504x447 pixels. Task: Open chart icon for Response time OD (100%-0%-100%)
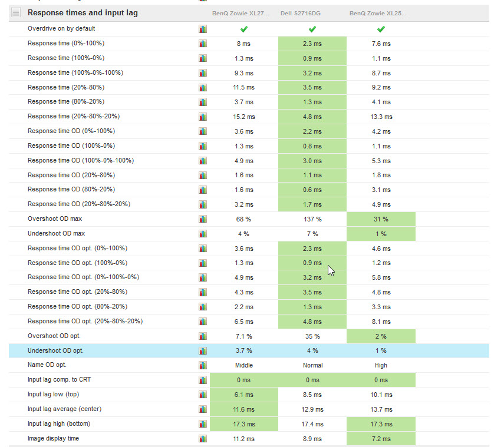click(203, 161)
